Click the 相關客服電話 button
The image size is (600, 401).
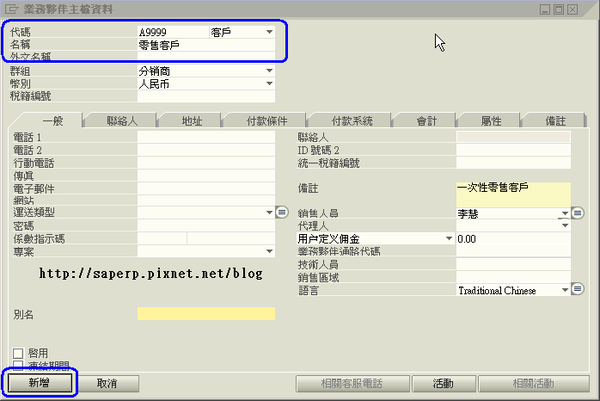click(352, 383)
